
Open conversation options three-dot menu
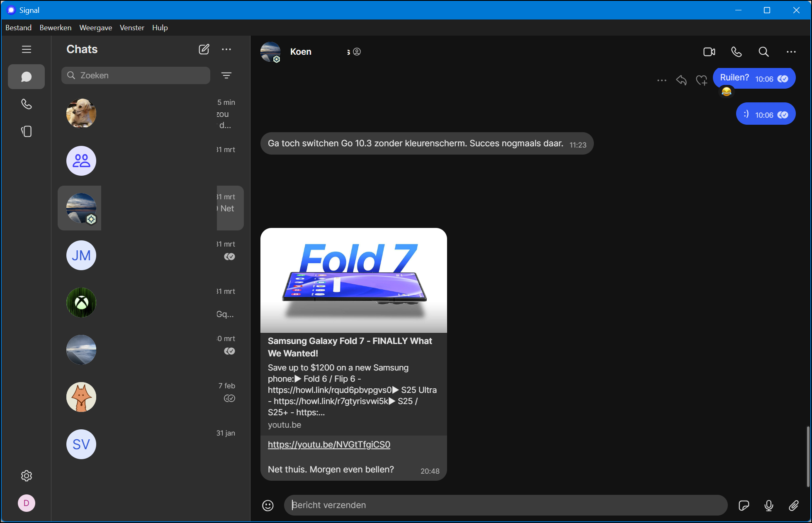click(791, 52)
